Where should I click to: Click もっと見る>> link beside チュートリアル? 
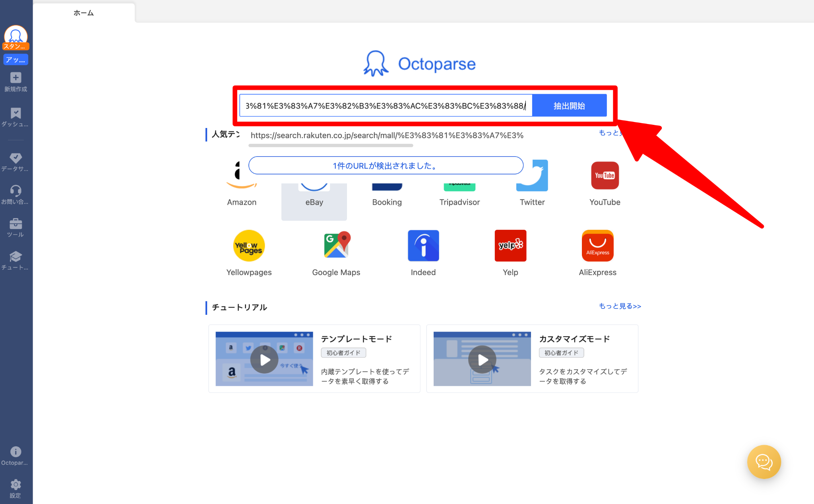click(x=620, y=306)
